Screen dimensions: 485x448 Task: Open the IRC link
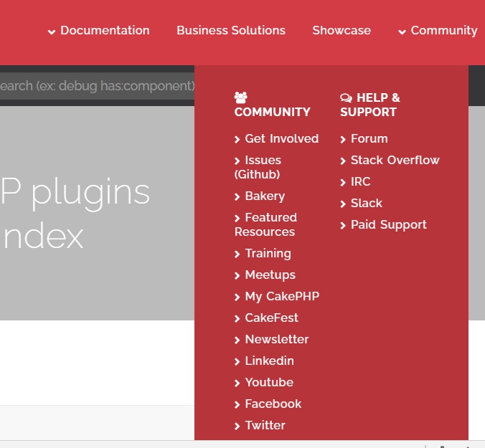coord(355,181)
